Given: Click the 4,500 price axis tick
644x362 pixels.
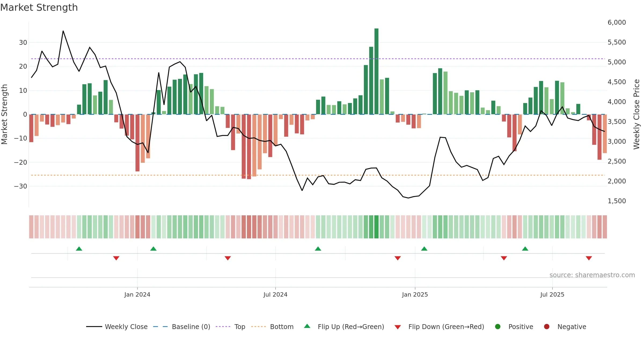Looking at the screenshot, I should 617,82.
